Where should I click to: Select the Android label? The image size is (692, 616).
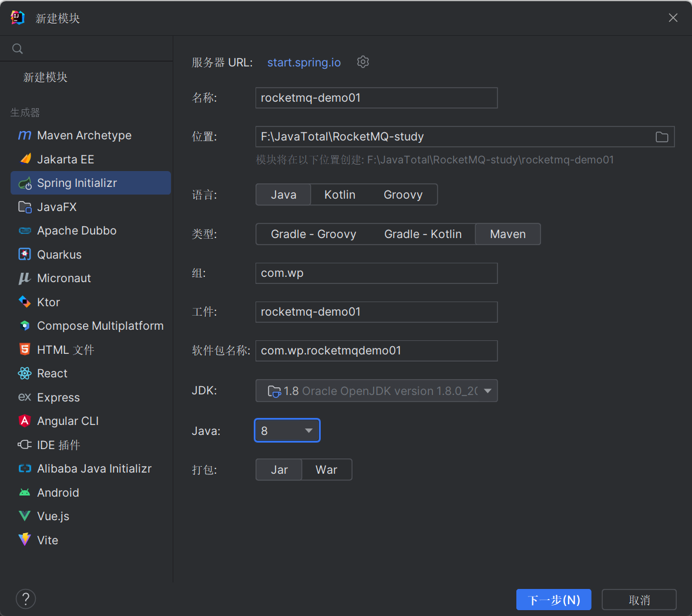(58, 493)
